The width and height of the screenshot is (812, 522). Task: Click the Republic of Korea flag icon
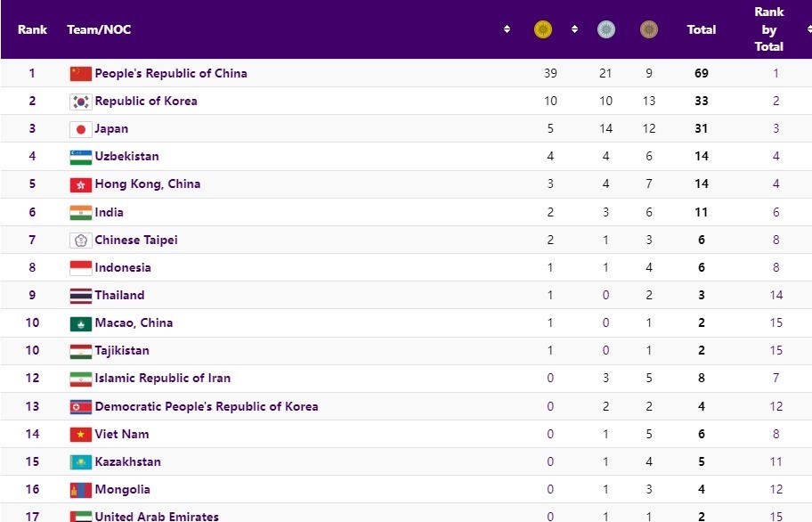click(81, 102)
